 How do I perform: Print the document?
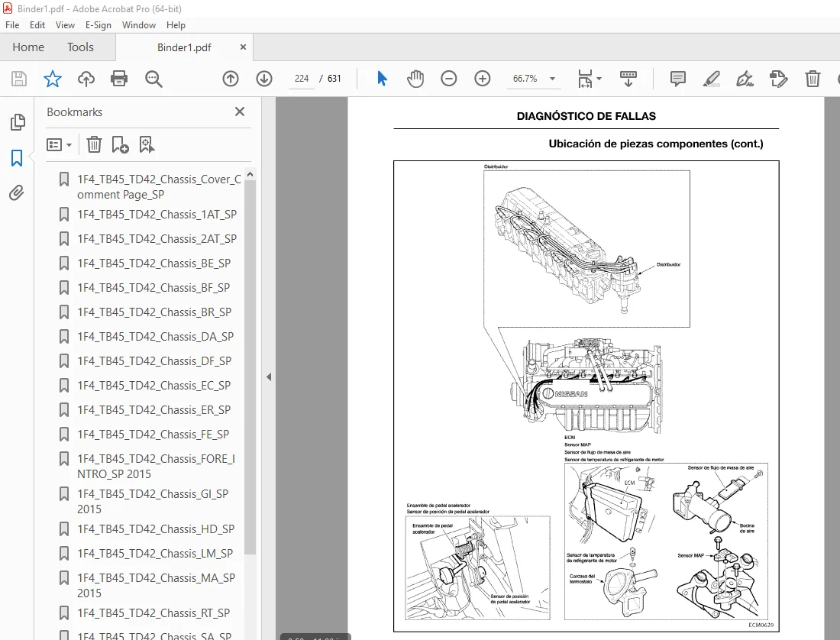point(119,79)
